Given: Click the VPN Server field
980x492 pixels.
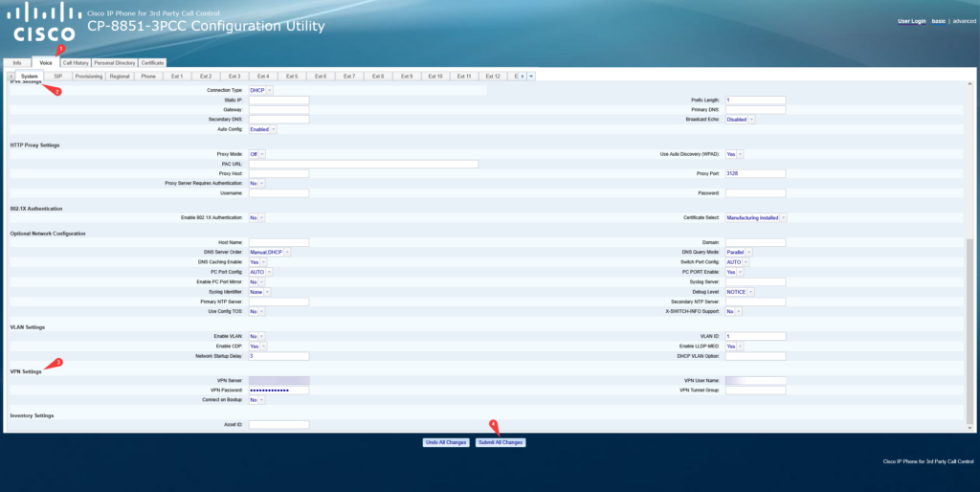Looking at the screenshot, I should pyautogui.click(x=278, y=381).
